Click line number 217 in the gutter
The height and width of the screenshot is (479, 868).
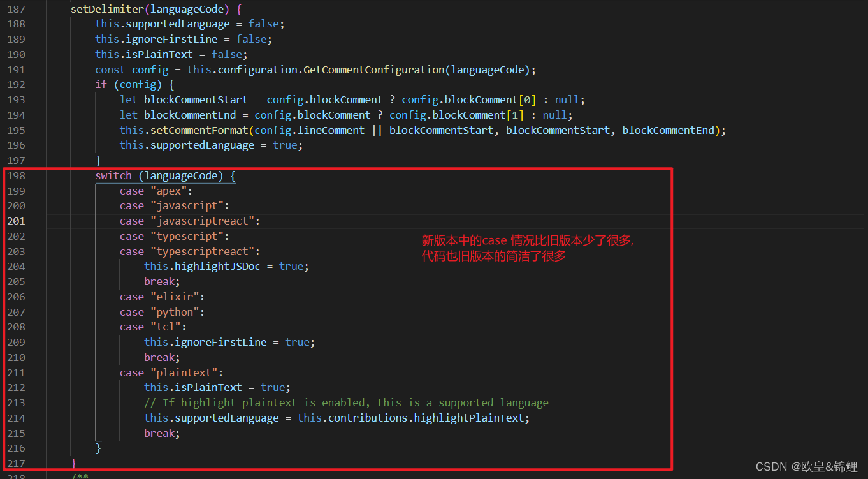point(16,464)
